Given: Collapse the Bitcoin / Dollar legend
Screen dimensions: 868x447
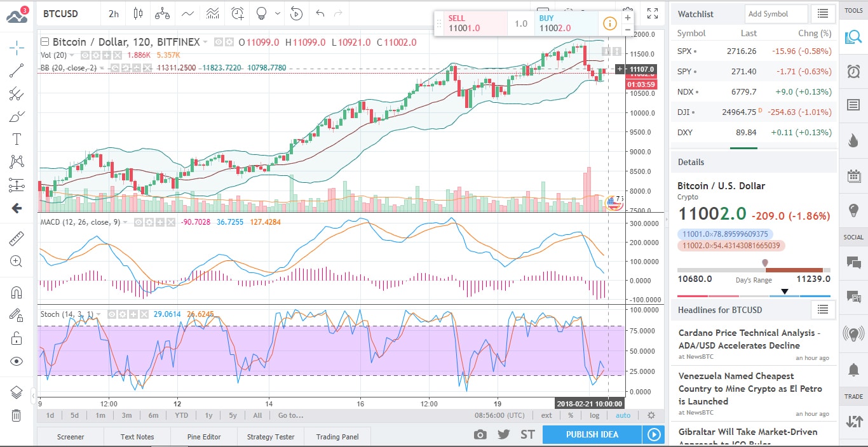Looking at the screenshot, I should [44, 42].
